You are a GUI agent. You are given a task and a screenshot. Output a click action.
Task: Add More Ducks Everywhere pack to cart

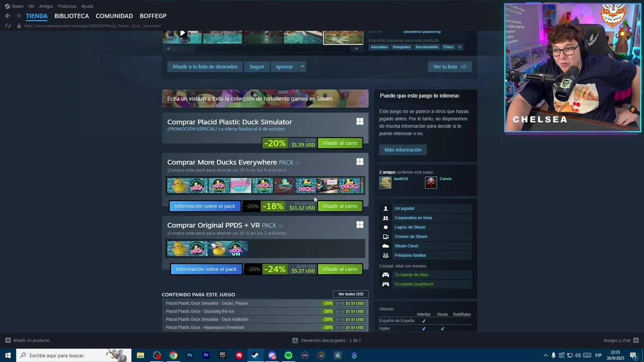(340, 206)
